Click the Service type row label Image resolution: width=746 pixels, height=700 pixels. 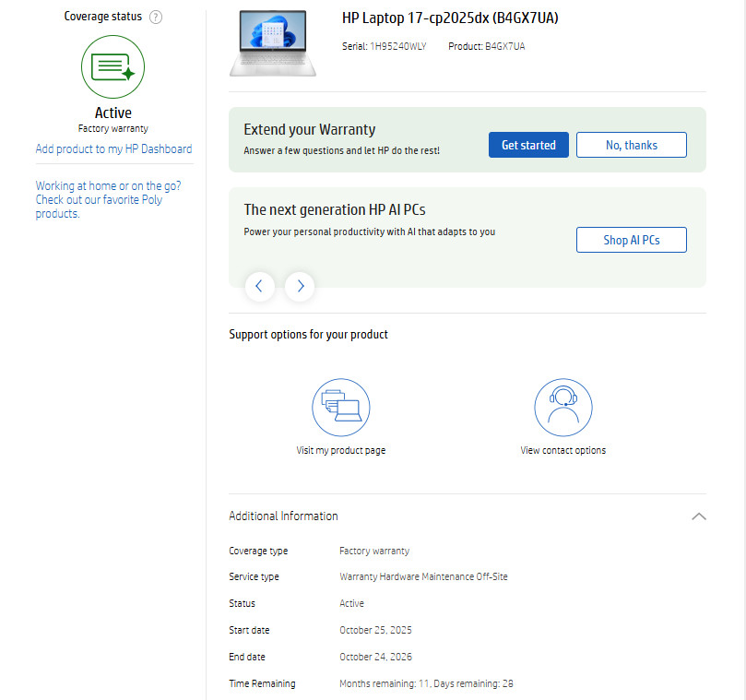[x=255, y=576]
